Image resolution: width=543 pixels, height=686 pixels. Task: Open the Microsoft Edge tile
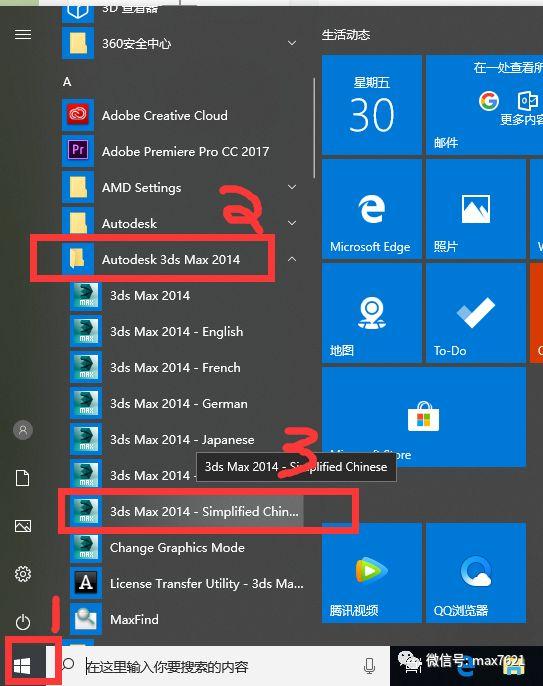[371, 209]
